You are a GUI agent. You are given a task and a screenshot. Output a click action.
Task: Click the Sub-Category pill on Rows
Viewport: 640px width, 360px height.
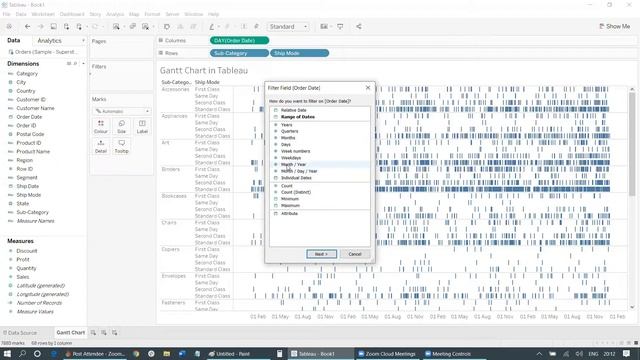(239, 53)
